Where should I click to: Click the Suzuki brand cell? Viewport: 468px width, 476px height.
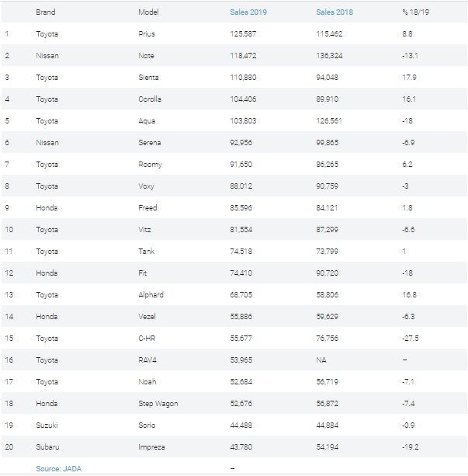coord(47,425)
